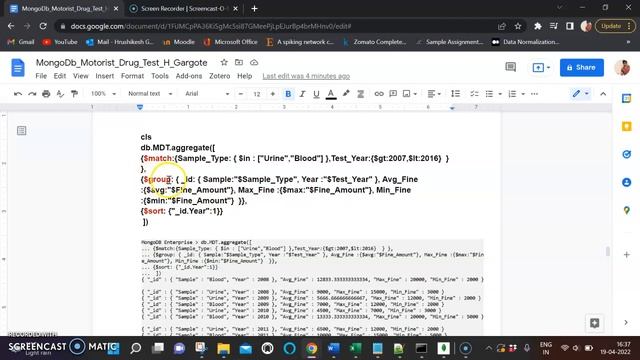The height and width of the screenshot is (360, 640).
Task: Open Google Keep side panel icon
Action: click(x=627, y=127)
